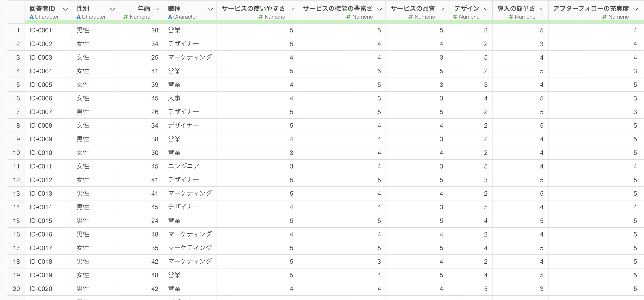Open the 性別 column dropdown arrow
Screen dimensions: 644x300
coord(112,9)
